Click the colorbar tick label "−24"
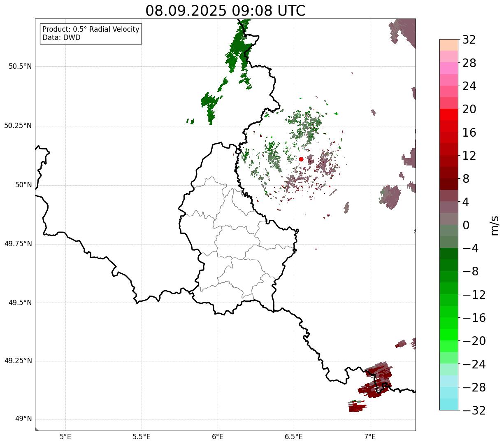 coord(474,364)
